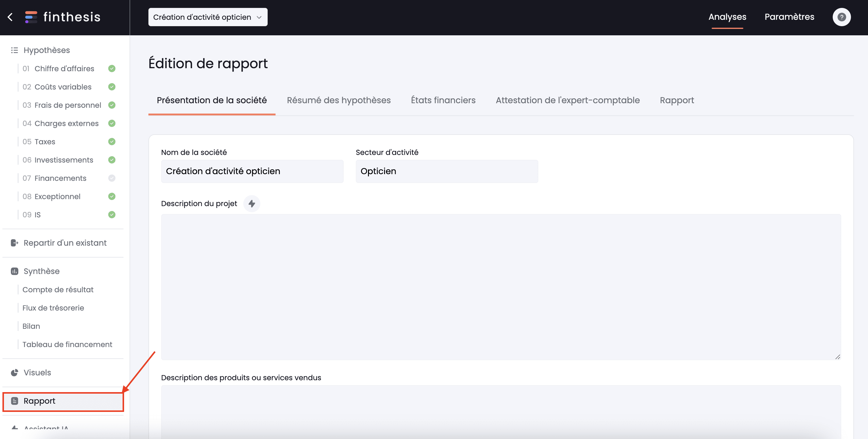Select the Résumé des hypothèses tab
868x439 pixels.
(x=339, y=100)
